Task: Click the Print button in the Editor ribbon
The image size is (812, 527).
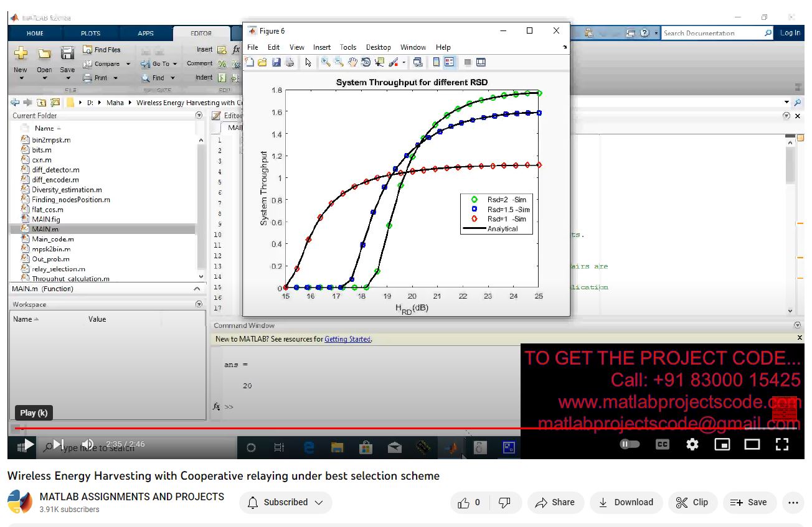Action: pyautogui.click(x=95, y=78)
